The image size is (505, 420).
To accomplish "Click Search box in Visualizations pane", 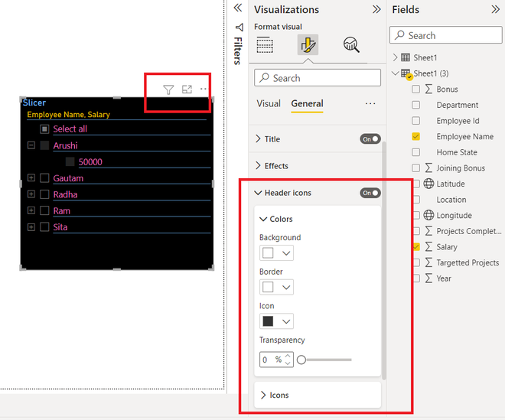I will click(318, 77).
